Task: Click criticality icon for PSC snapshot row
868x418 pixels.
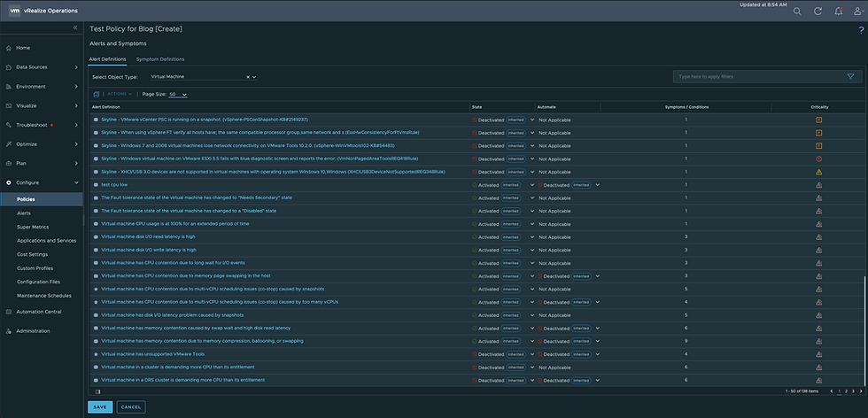Action: [818, 120]
